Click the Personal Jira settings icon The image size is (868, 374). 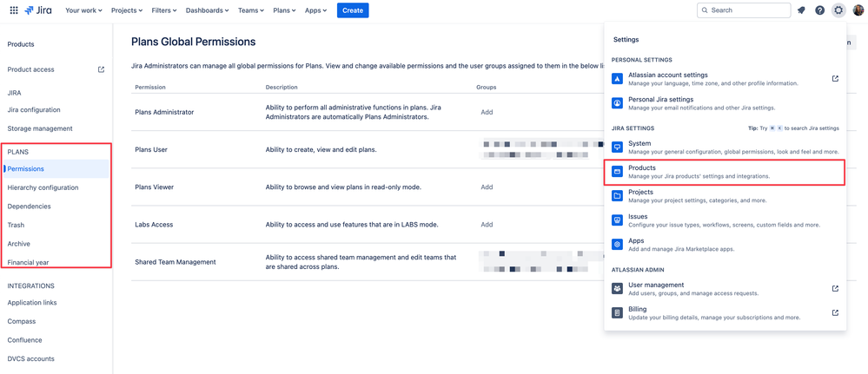click(617, 103)
